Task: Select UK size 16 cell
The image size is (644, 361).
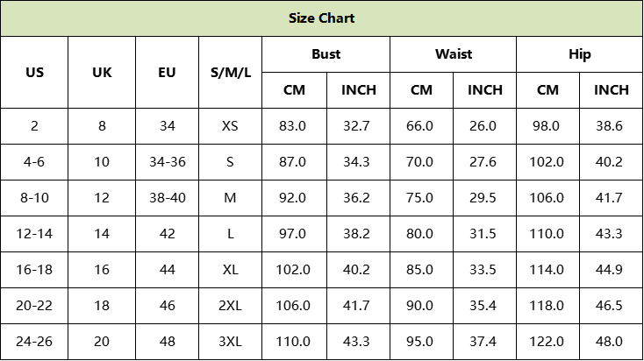Action: 102,270
